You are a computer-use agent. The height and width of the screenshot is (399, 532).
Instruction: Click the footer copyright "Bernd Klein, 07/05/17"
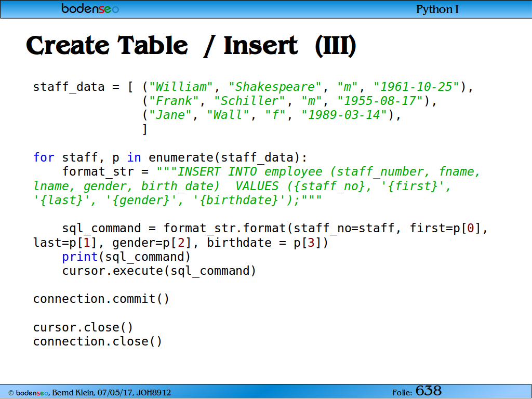pyautogui.click(x=92, y=393)
